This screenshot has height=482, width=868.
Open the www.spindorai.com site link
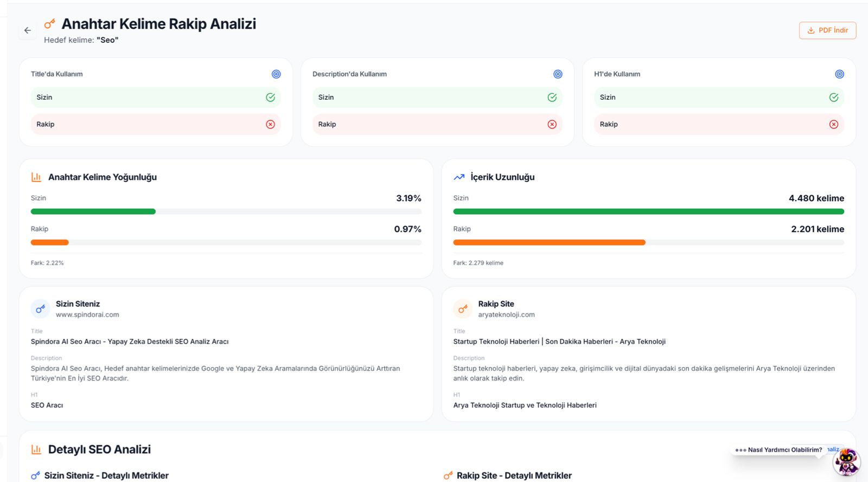[x=87, y=314]
